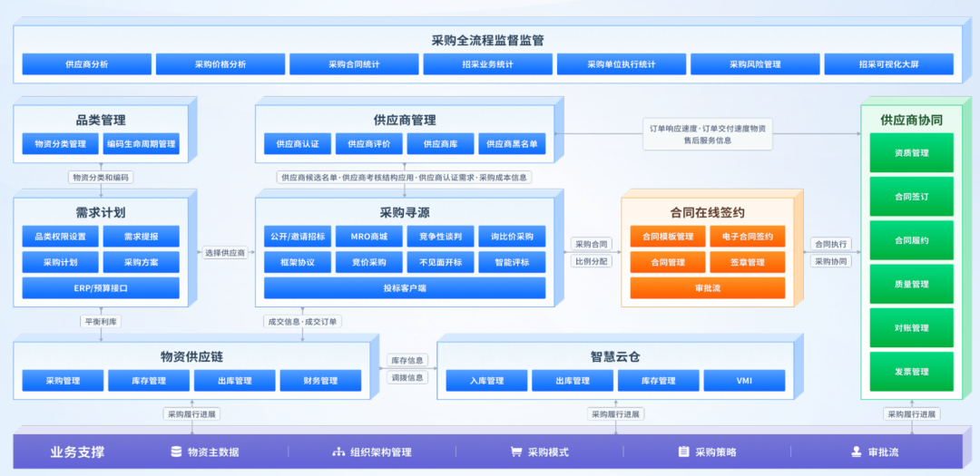Select 供应商黑名单
The height and width of the screenshot is (476, 980).
pyautogui.click(x=512, y=143)
